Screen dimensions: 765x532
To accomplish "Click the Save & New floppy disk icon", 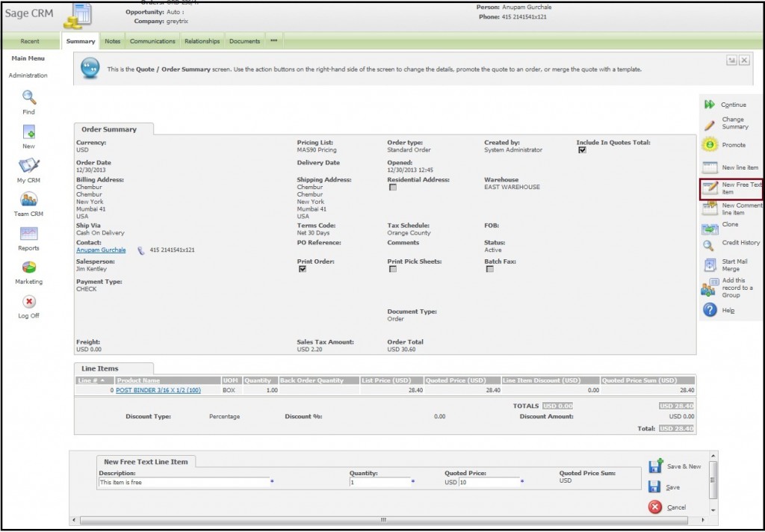I will pos(656,466).
